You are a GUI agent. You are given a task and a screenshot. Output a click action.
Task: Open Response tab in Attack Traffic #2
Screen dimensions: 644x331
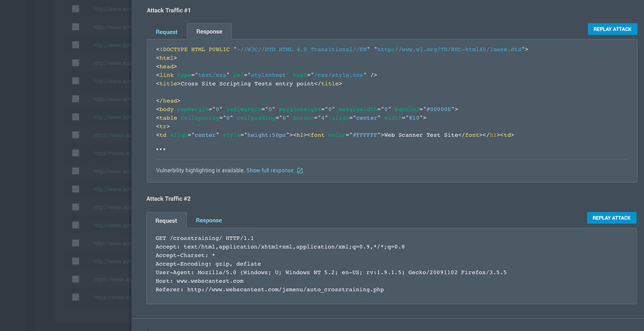pos(209,220)
